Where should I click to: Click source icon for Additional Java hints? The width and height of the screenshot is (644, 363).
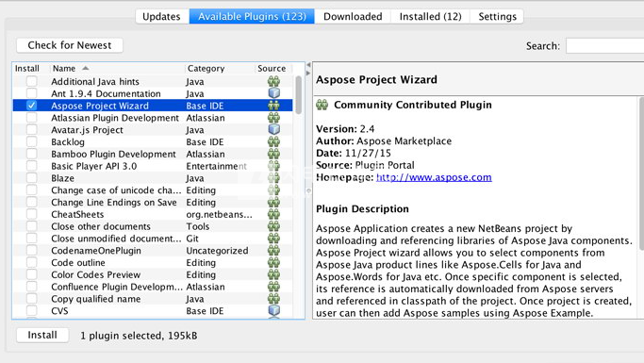[x=274, y=81]
